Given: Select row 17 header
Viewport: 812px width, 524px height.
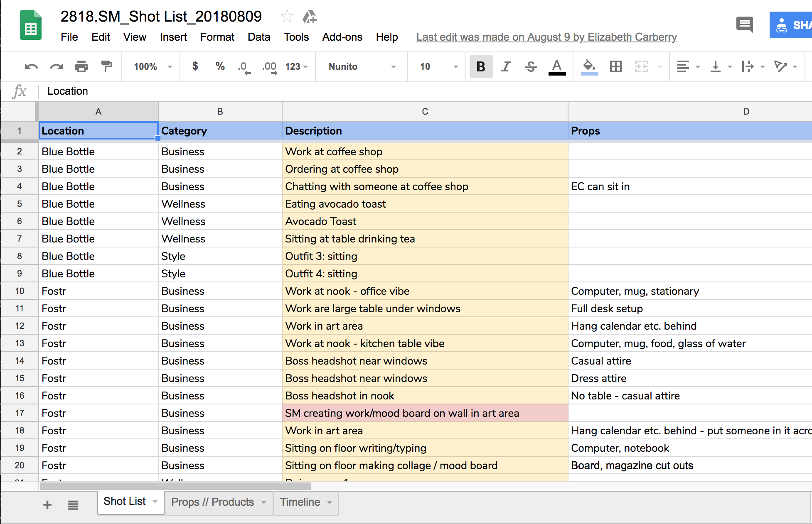Looking at the screenshot, I should pyautogui.click(x=20, y=413).
